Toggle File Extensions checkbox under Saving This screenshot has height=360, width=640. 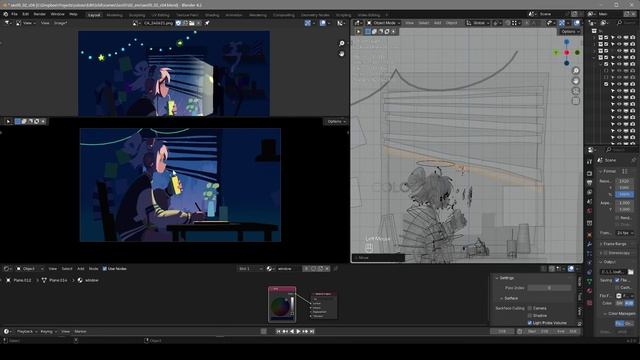point(617,280)
